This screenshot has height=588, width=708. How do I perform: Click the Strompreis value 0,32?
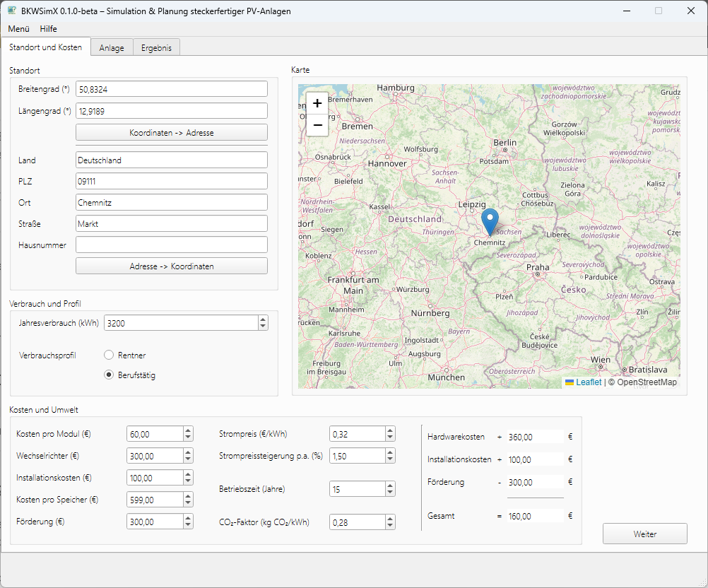(x=357, y=434)
